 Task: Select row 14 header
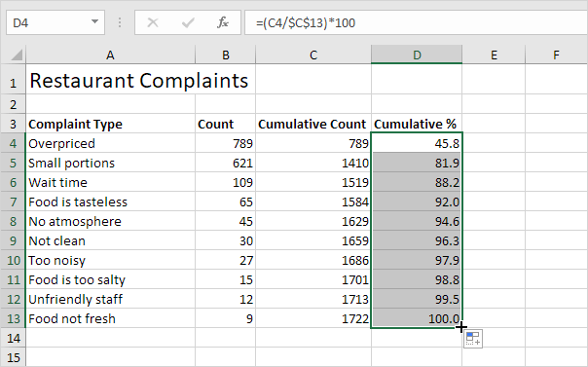tap(13, 338)
